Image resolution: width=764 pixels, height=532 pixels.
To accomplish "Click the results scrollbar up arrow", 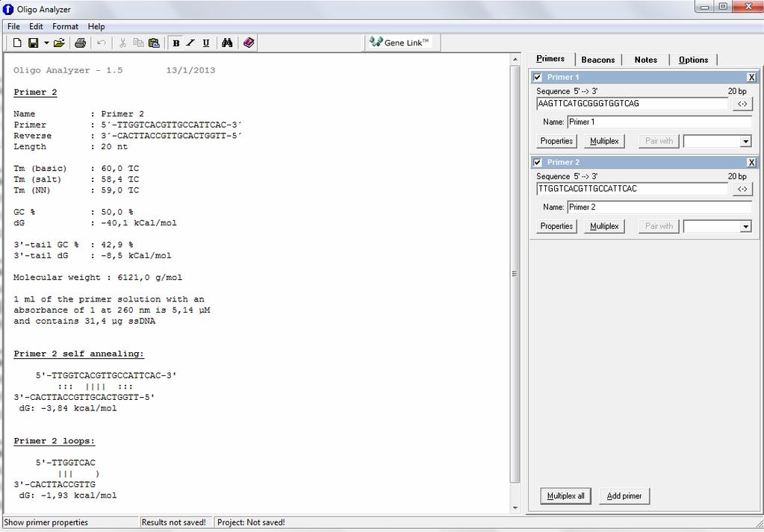I will [x=515, y=60].
